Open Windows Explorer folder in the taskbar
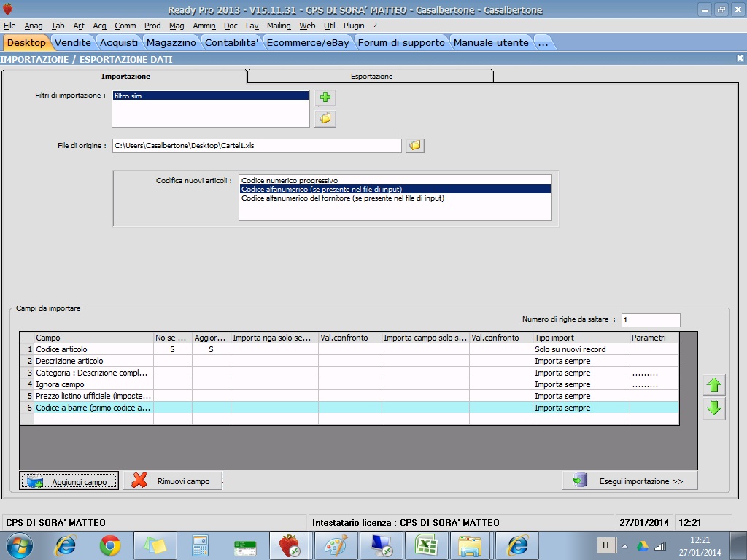747x560 pixels. 471,545
